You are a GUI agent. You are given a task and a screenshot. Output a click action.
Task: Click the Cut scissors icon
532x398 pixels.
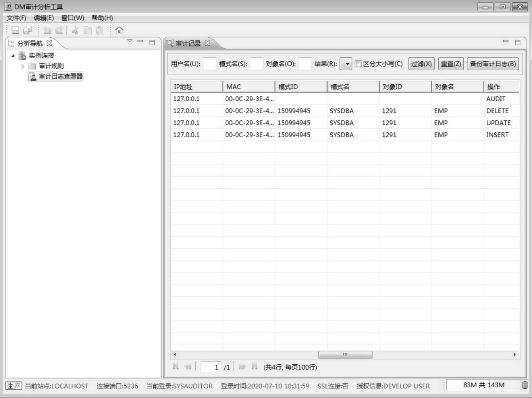(x=75, y=30)
